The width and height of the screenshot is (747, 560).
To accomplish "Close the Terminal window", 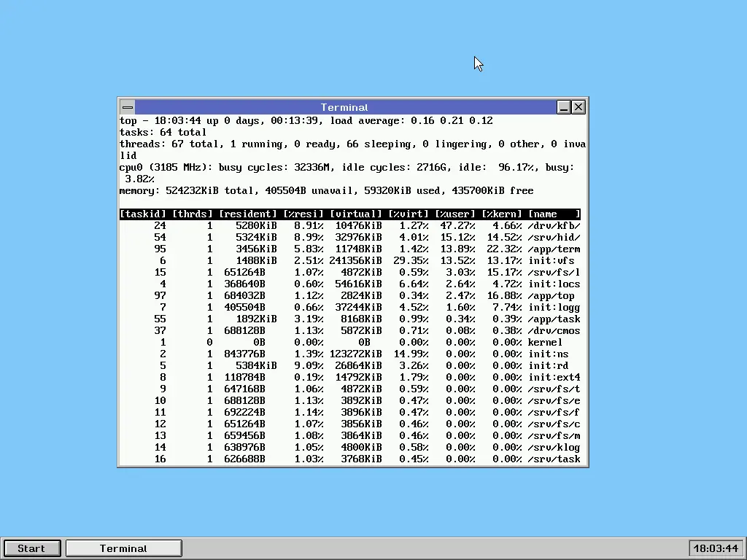I will 578,107.
